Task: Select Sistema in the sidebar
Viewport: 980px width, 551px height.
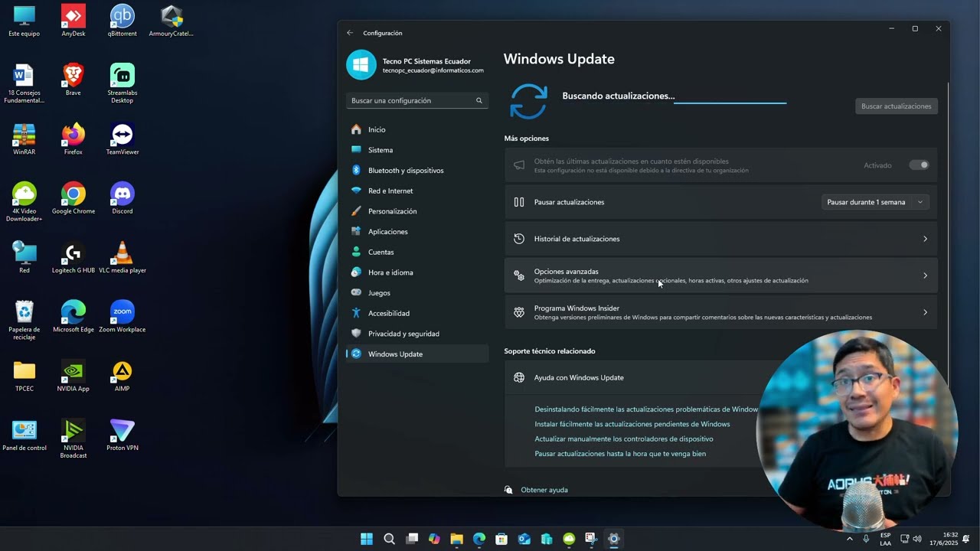Action: point(417,150)
